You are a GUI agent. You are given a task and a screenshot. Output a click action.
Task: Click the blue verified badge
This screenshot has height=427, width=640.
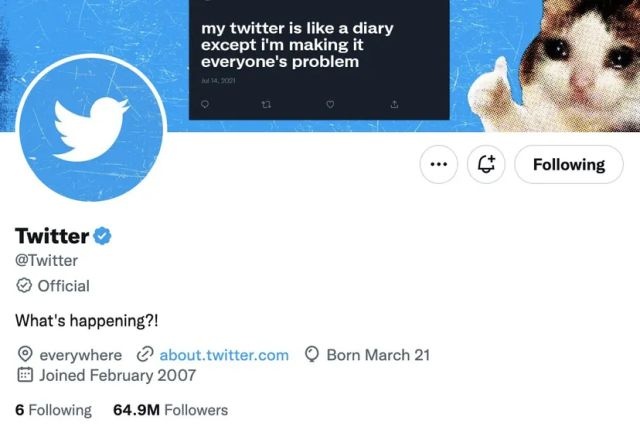coord(102,237)
